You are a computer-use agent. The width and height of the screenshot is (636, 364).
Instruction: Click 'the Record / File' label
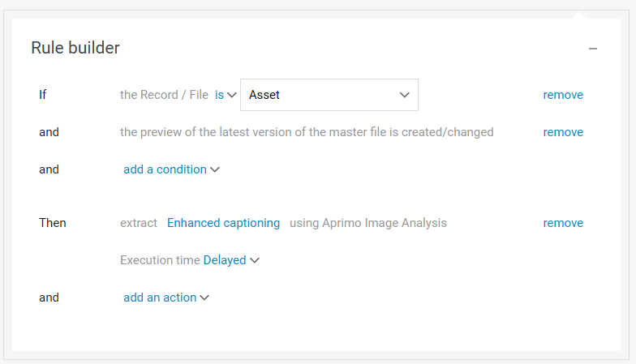[x=164, y=95]
